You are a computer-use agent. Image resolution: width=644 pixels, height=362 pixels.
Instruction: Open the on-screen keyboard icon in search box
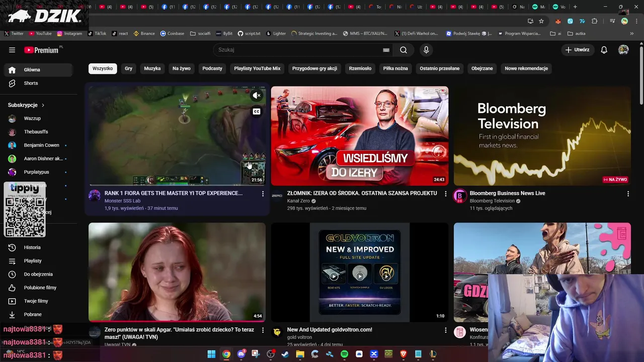click(x=386, y=50)
